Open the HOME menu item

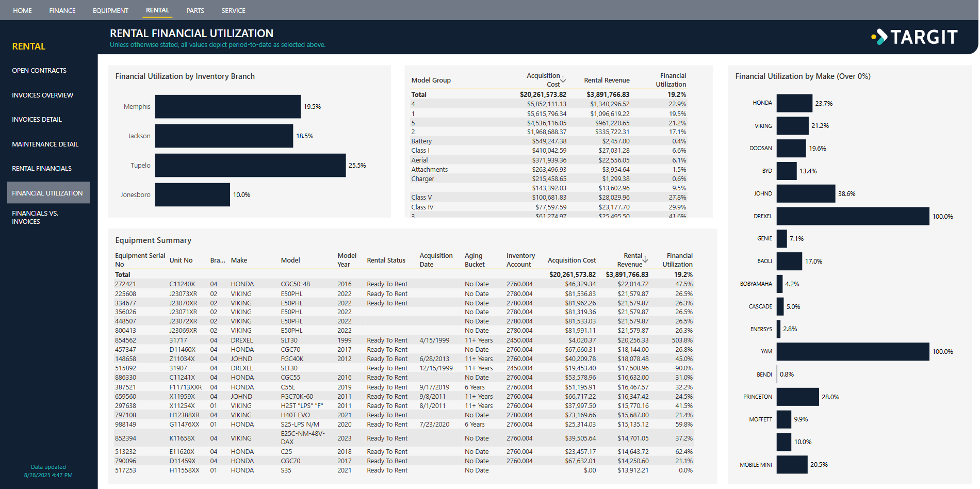tap(22, 10)
